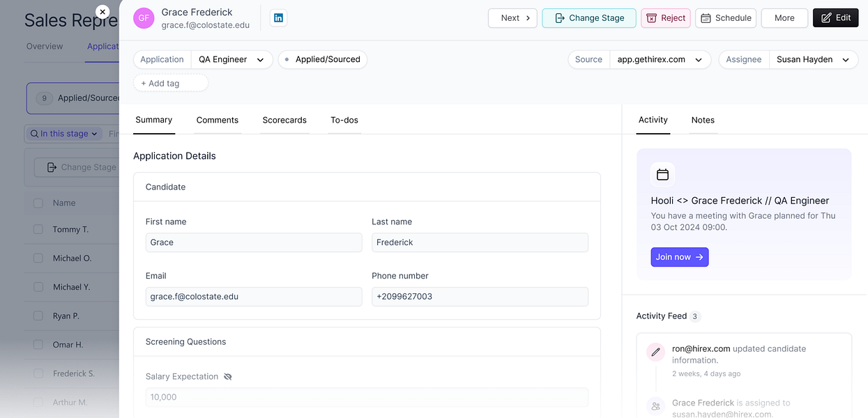The height and width of the screenshot is (418, 868).
Task: Select the checkbox for Michael O.
Action: (38, 258)
